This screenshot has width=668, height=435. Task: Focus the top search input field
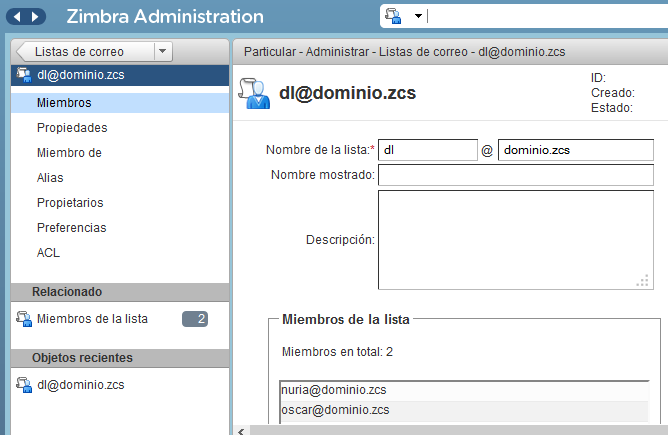547,16
